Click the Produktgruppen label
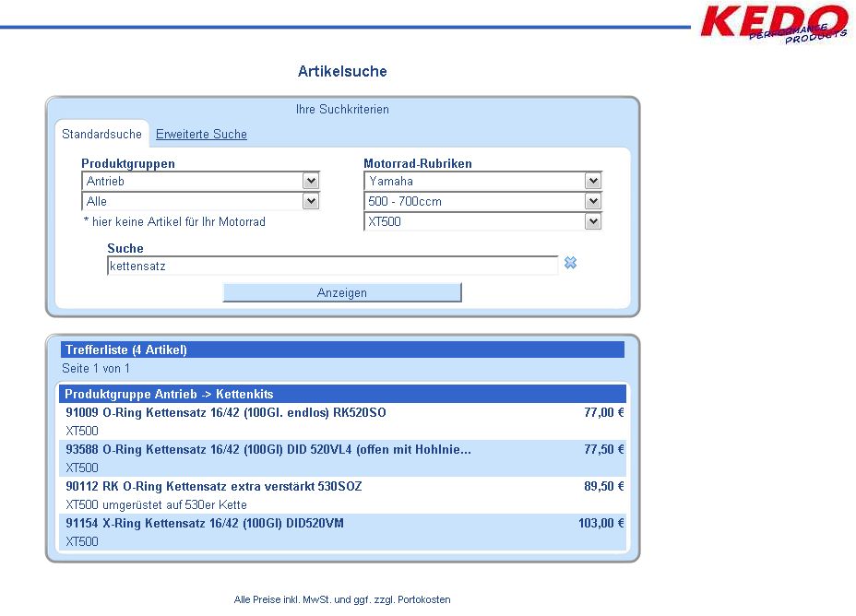Image resolution: width=856 pixels, height=616 pixels. click(x=128, y=164)
